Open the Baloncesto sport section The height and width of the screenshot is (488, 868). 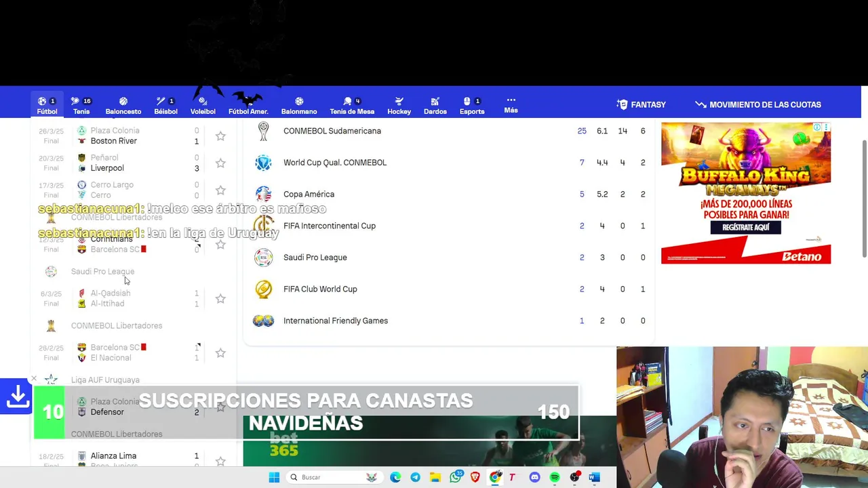[123, 105]
